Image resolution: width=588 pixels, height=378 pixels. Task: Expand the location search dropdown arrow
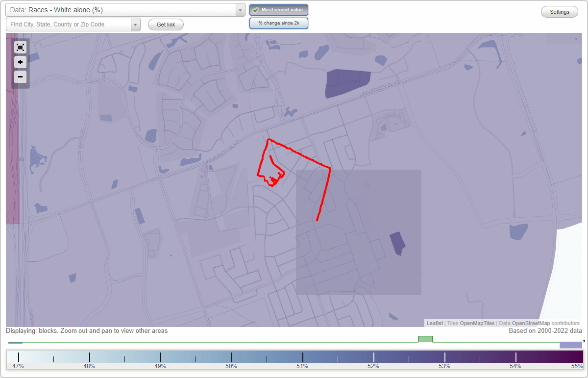(x=135, y=25)
